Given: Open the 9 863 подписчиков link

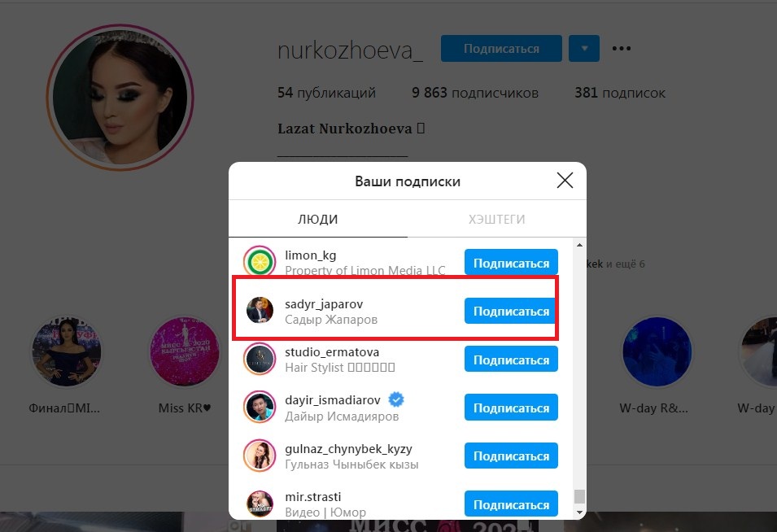Looking at the screenshot, I should point(474,93).
